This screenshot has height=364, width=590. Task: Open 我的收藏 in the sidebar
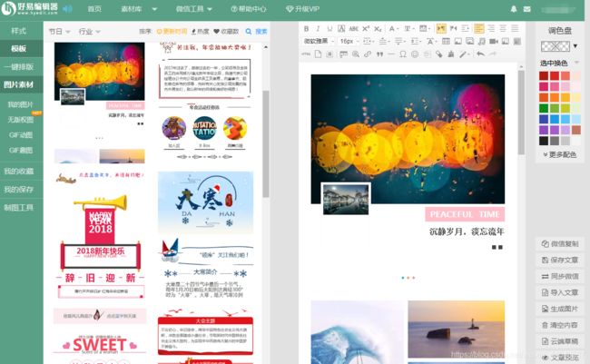tap(19, 172)
